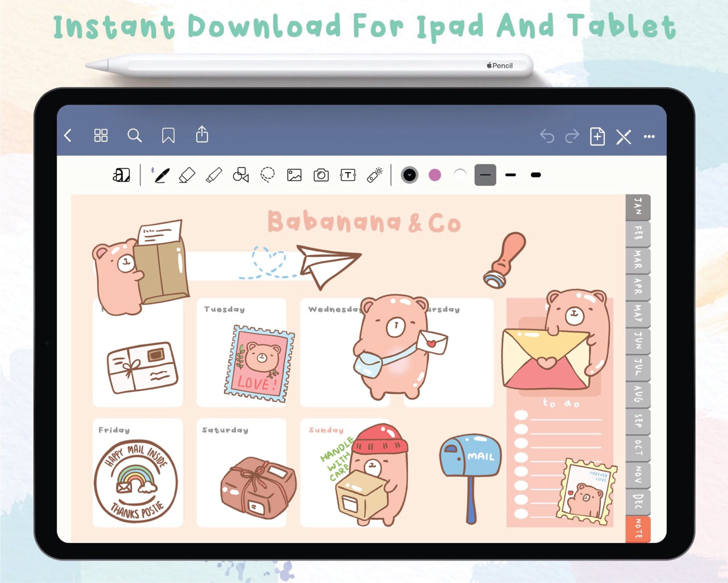Toggle the bookmark for this page
This screenshot has width=728, height=583.
click(168, 136)
